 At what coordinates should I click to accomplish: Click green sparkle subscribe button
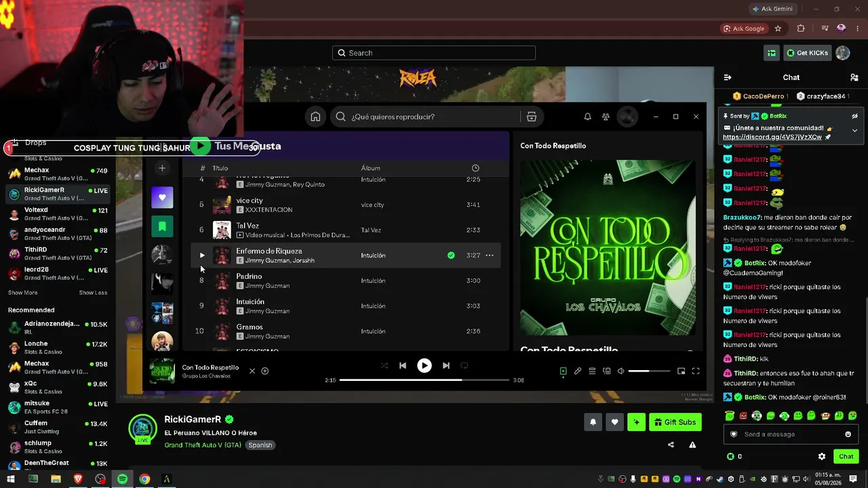pyautogui.click(x=636, y=422)
